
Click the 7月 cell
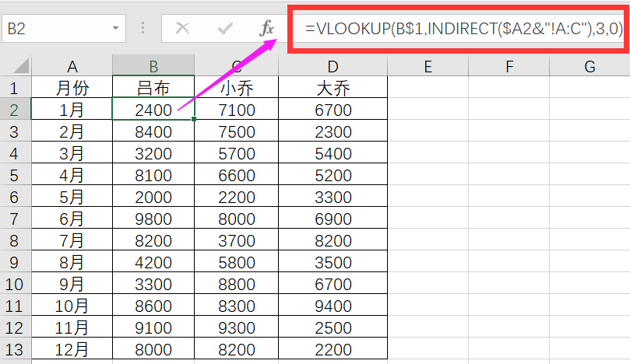pyautogui.click(x=72, y=240)
